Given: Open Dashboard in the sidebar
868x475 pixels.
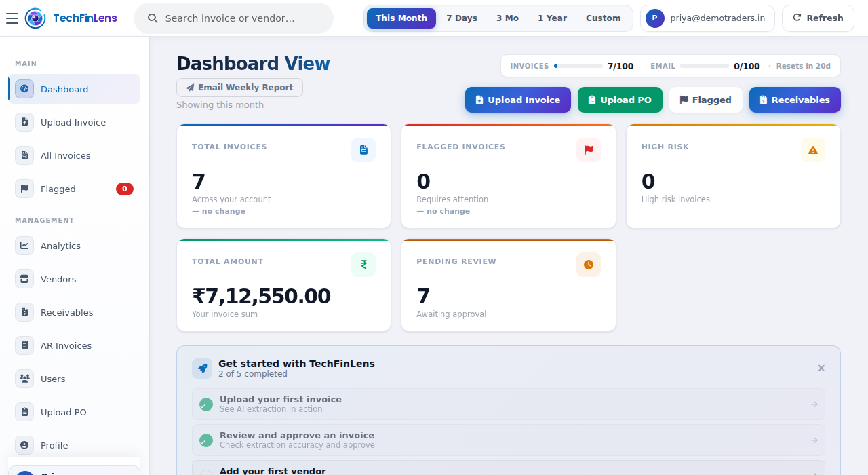Looking at the screenshot, I should point(75,89).
